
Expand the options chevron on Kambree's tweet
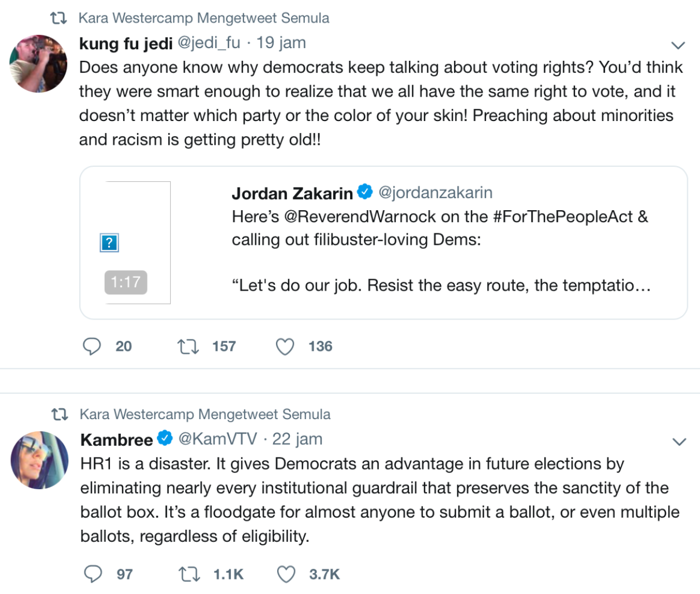[x=679, y=442]
